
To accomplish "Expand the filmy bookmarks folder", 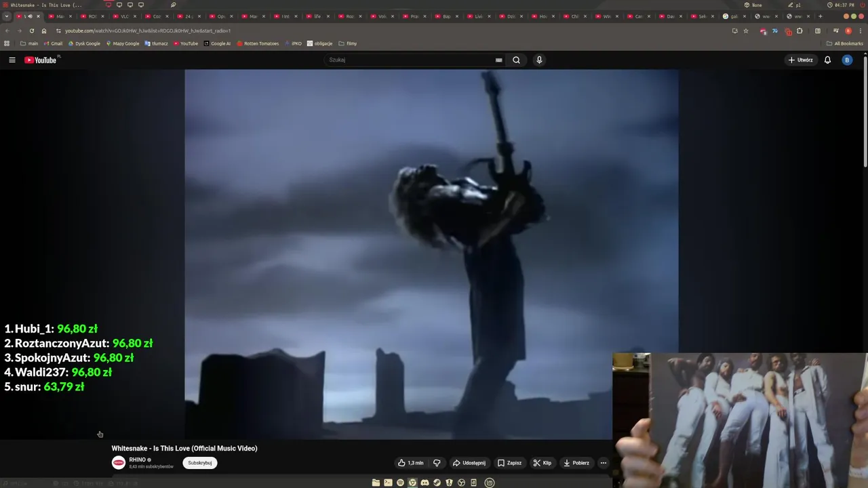I will click(347, 43).
